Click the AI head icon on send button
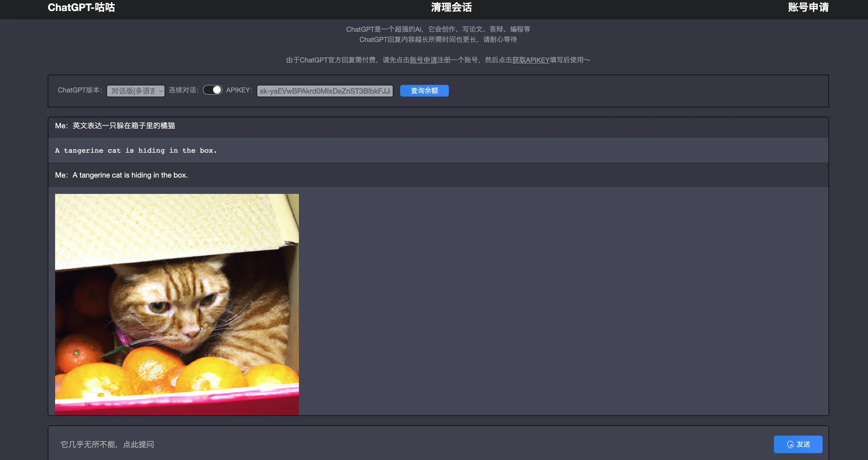Image resolution: width=868 pixels, height=460 pixels. (x=790, y=444)
